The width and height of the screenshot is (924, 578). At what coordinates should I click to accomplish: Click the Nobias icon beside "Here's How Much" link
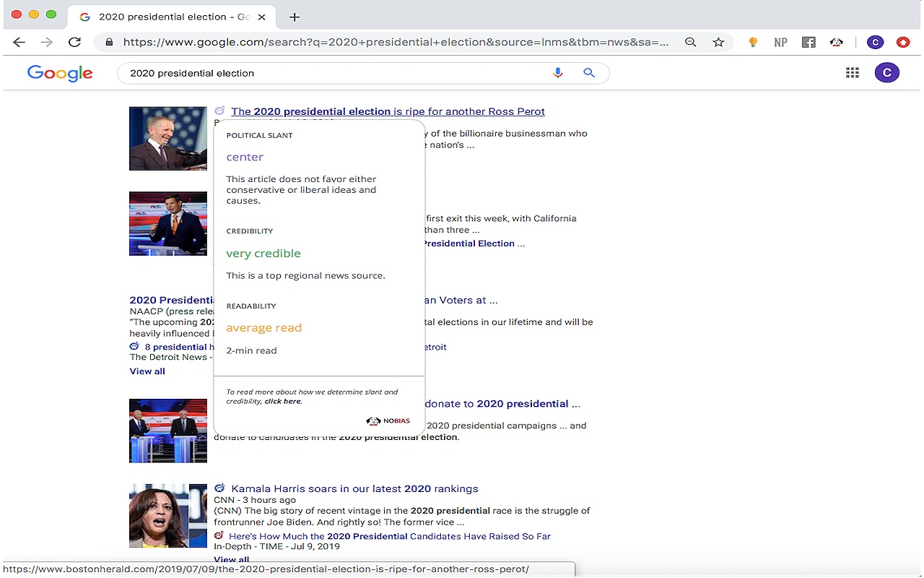(x=219, y=536)
